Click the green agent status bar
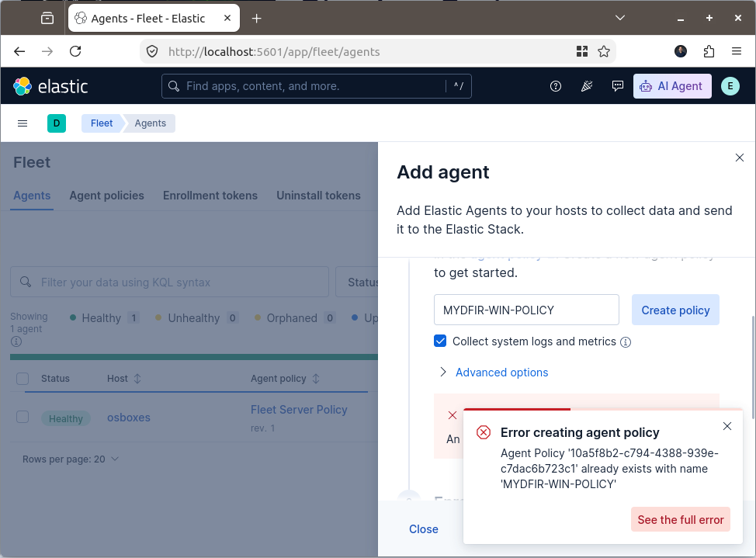Image resolution: width=756 pixels, height=558 pixels. point(194,357)
